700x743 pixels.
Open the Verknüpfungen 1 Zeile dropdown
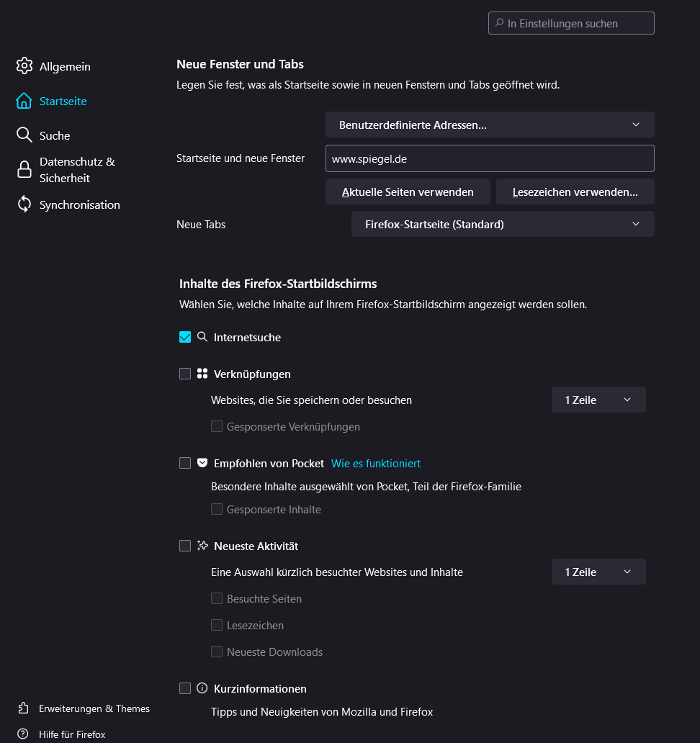point(598,400)
